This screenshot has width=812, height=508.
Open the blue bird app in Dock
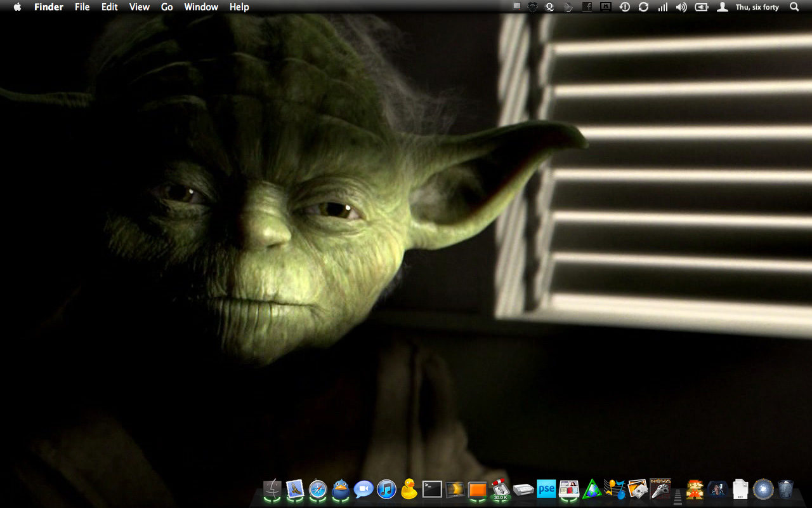[x=341, y=489]
